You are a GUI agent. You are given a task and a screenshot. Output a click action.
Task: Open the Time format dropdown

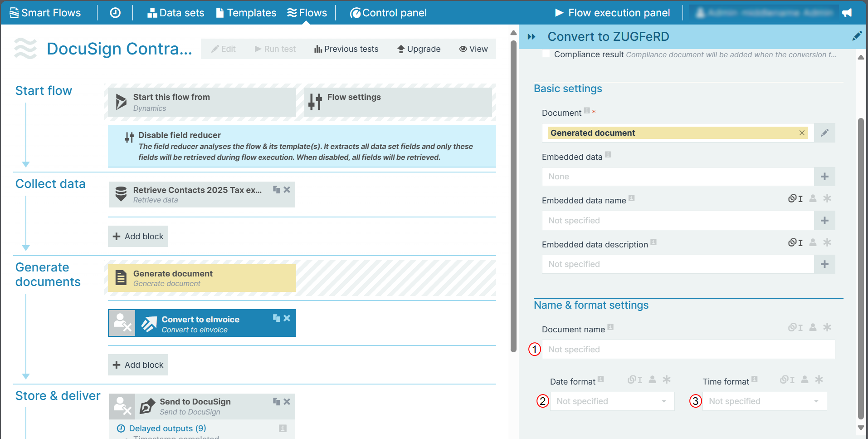coord(765,401)
